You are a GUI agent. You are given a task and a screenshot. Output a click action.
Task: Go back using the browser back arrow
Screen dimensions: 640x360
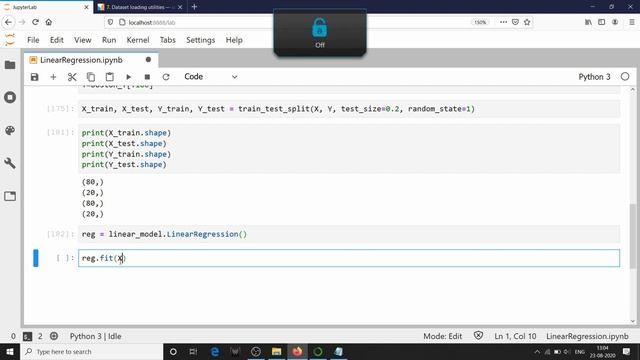point(9,22)
